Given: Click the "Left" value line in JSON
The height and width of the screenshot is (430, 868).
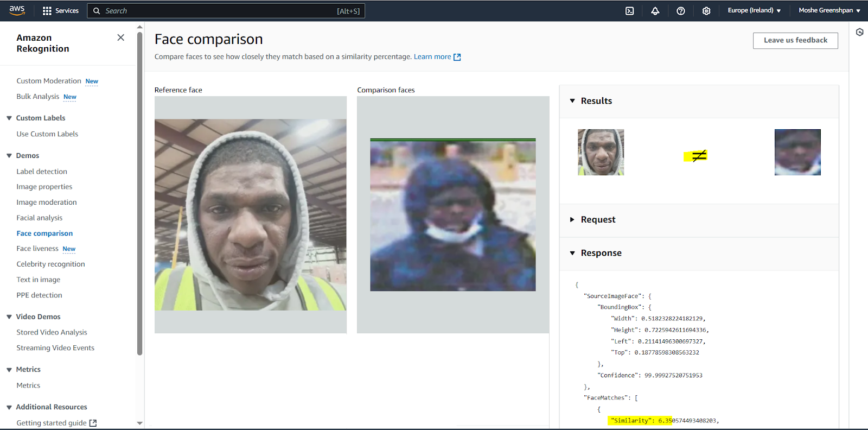Looking at the screenshot, I should (658, 342).
